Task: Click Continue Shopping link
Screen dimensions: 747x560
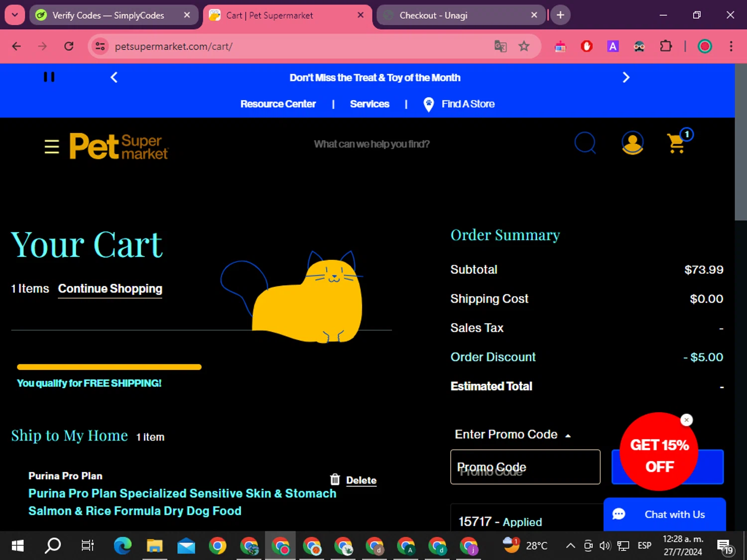Action: 110,289
